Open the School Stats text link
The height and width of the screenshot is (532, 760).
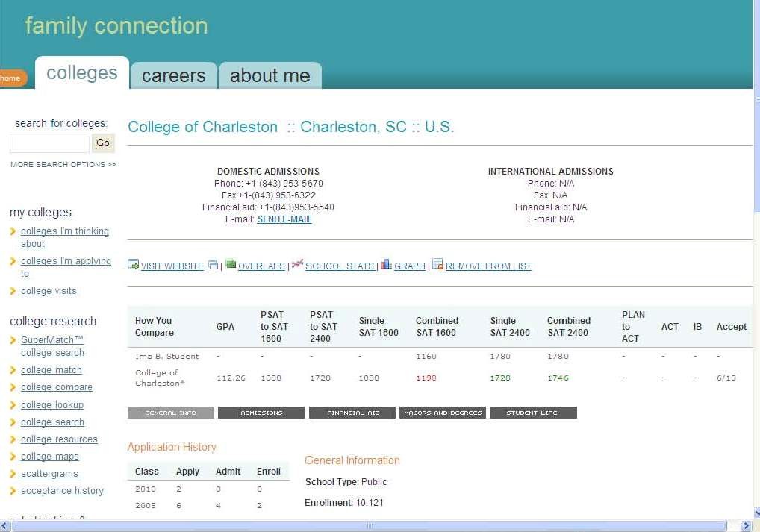point(340,266)
